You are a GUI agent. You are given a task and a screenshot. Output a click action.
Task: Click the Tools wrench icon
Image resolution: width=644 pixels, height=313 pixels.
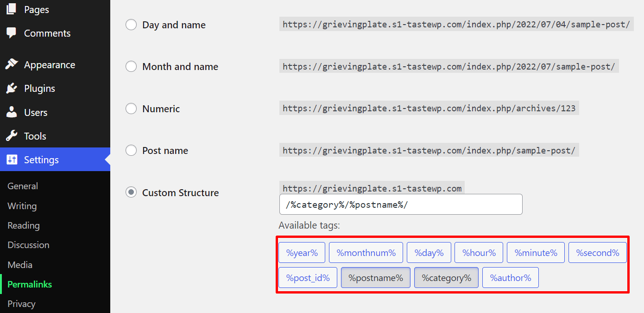pyautogui.click(x=12, y=136)
